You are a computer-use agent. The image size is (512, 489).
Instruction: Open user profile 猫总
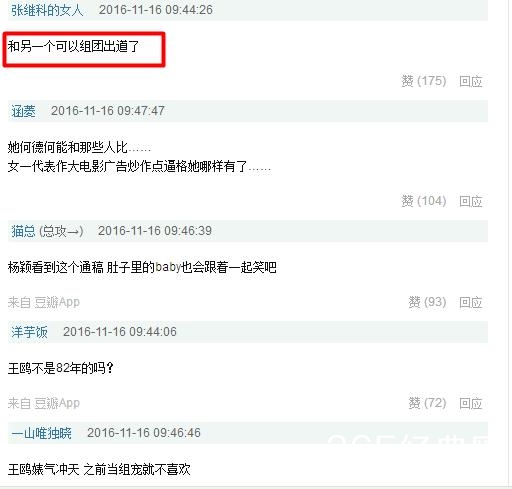(23, 231)
